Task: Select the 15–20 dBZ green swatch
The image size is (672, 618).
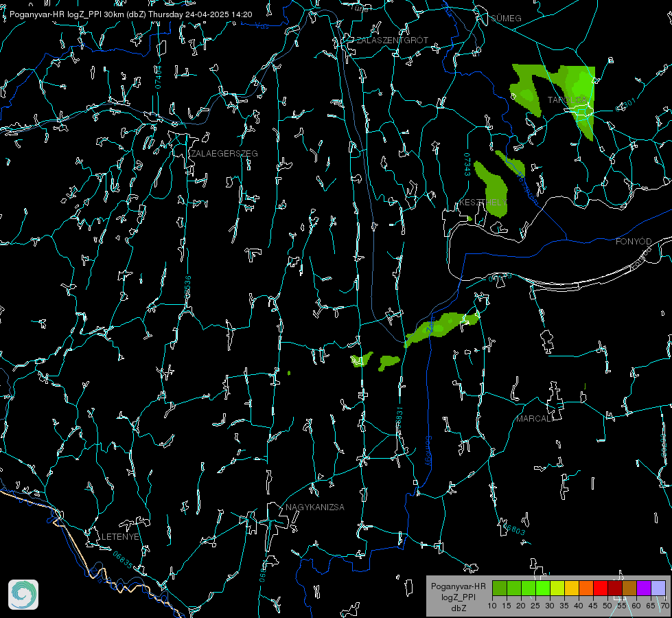Action: click(514, 588)
